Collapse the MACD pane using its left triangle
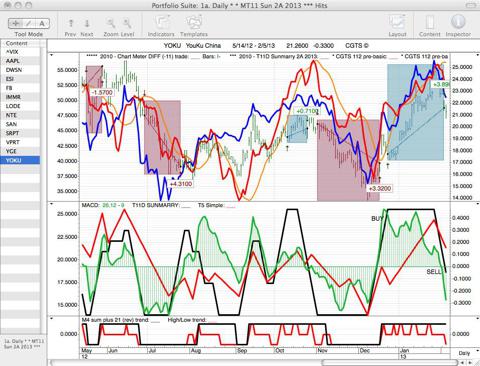 click(51, 203)
